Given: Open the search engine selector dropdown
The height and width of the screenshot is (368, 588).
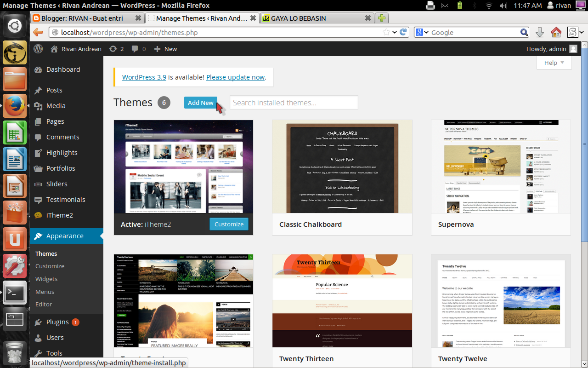Looking at the screenshot, I should pos(422,32).
